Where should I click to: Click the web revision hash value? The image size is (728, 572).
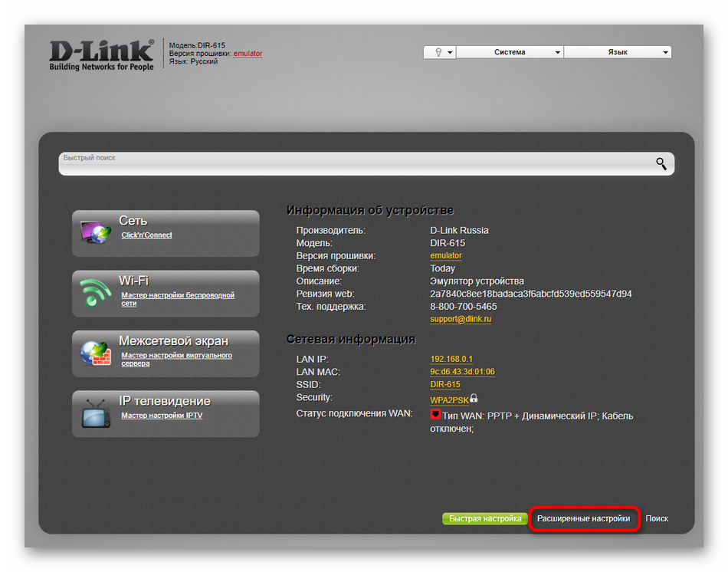point(531,294)
